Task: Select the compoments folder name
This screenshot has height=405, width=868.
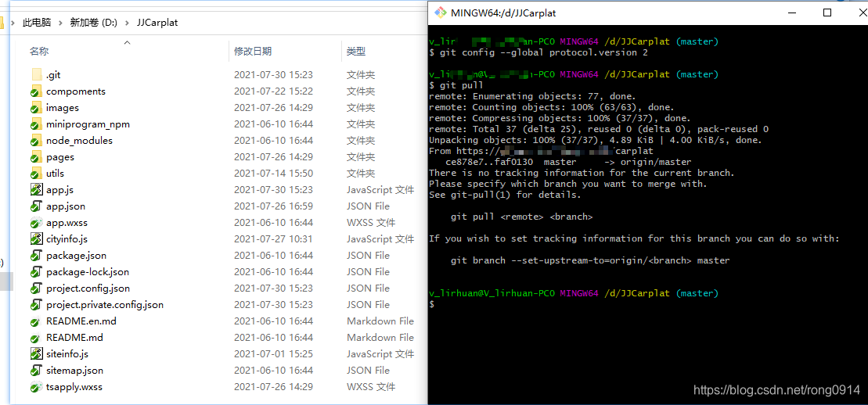Action: (x=76, y=91)
